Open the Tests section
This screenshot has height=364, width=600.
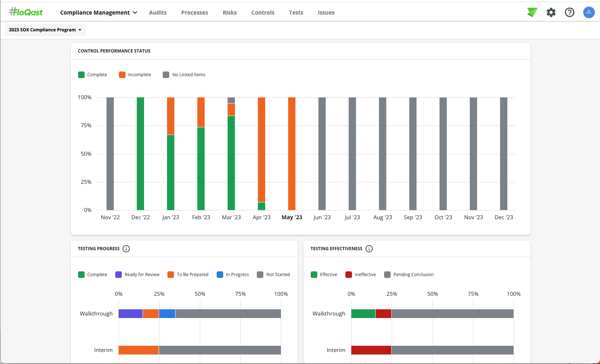pos(296,12)
